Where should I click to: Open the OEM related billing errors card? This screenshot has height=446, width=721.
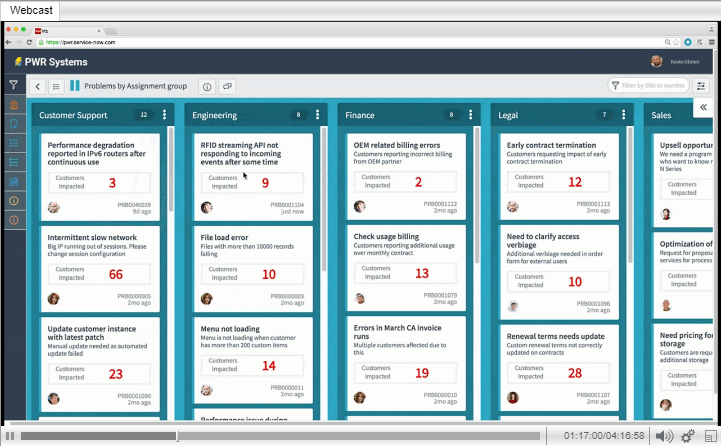pos(406,176)
